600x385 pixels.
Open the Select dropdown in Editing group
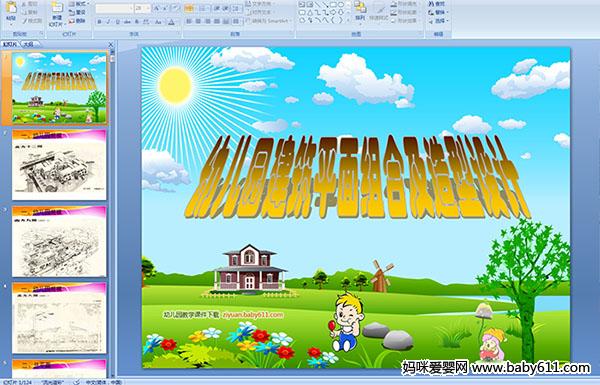(x=438, y=21)
